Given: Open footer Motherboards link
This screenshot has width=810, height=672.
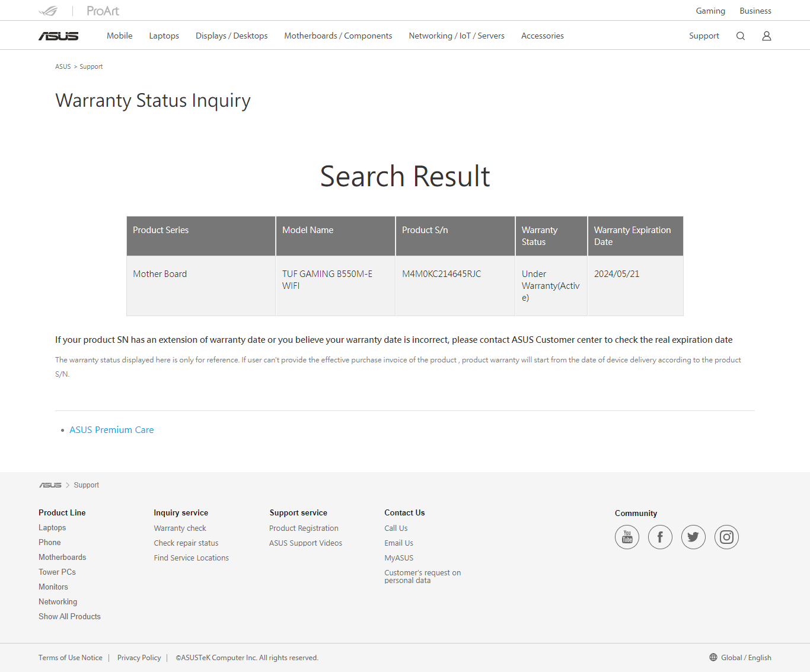Looking at the screenshot, I should pos(62,558).
